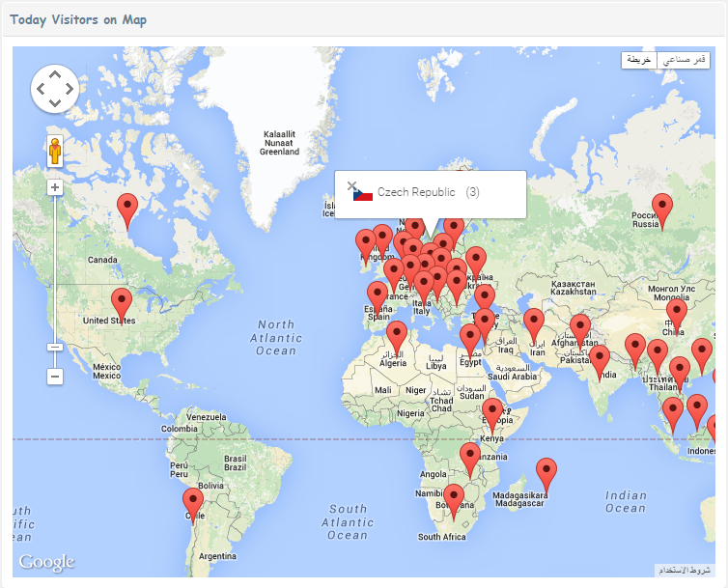The width and height of the screenshot is (728, 588).
Task: Click the "Czech Republic" label in the popup
Action: coord(416,192)
